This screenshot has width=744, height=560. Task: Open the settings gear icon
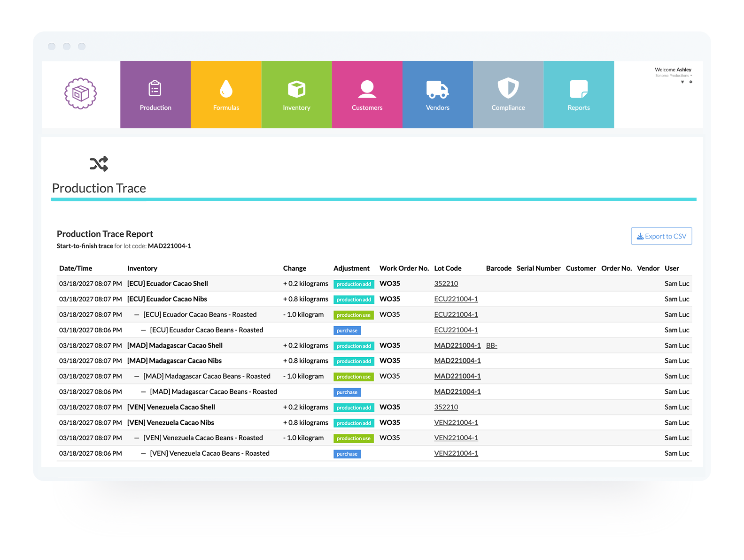tap(690, 82)
